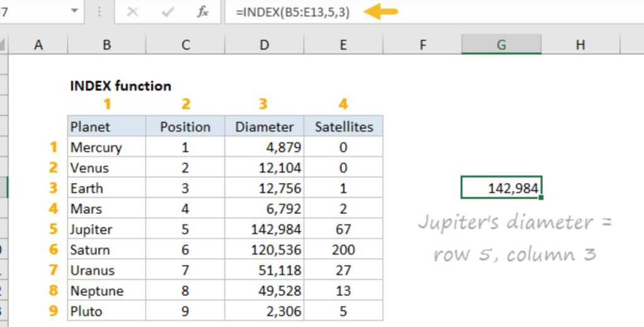Image resolution: width=644 pixels, height=327 pixels.
Task: Select Mercury's diameter 4,879
Action: coord(265,147)
